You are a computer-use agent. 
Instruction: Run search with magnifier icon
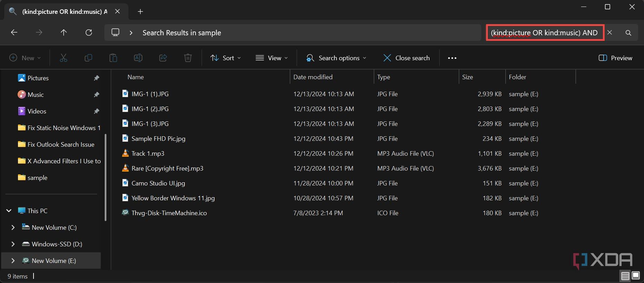[x=628, y=33]
